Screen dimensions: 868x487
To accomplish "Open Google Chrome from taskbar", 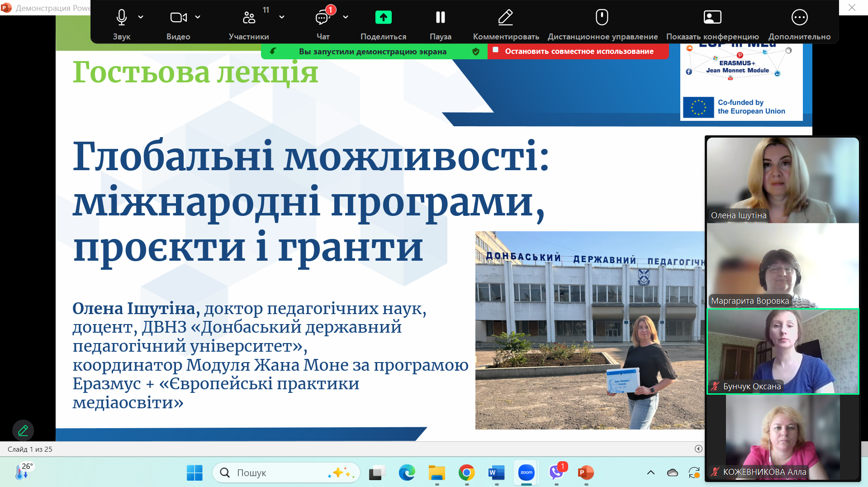I will point(466,473).
